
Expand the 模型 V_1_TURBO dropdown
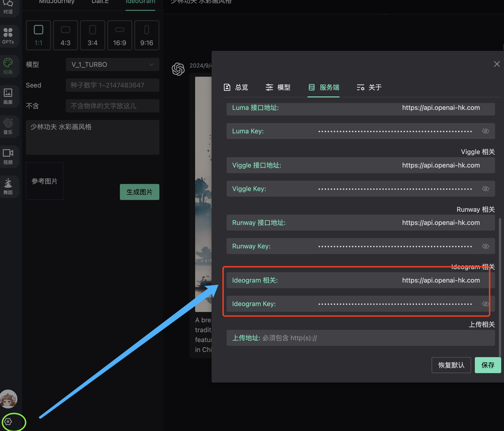(x=112, y=64)
